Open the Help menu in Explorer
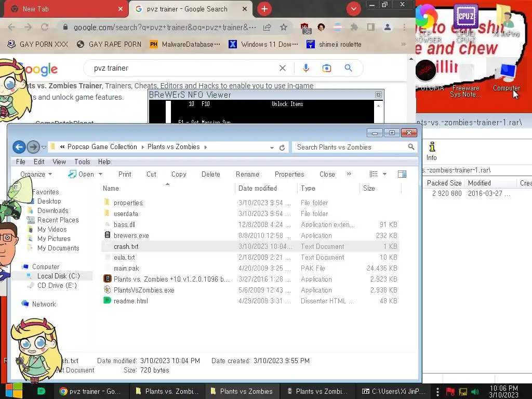This screenshot has height=399, width=532. point(104,162)
